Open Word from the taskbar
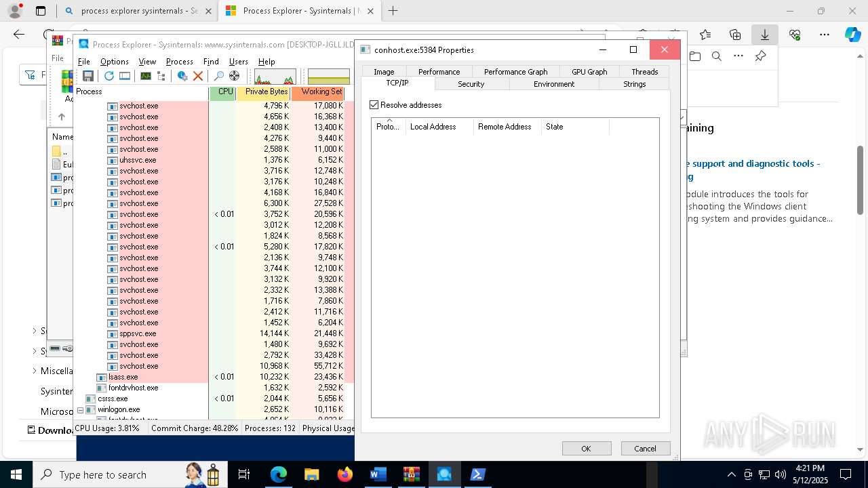The width and height of the screenshot is (868, 488). 378,474
